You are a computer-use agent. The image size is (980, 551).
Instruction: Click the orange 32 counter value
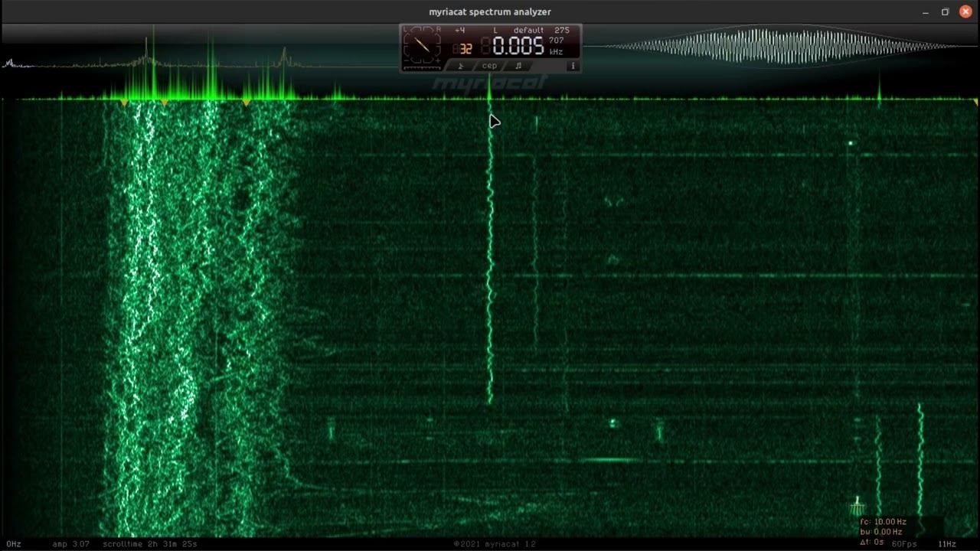click(x=465, y=48)
